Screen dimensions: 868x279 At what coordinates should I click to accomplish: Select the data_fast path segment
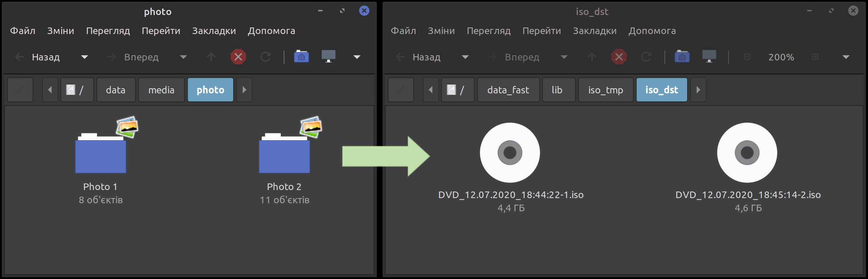pyautogui.click(x=508, y=90)
